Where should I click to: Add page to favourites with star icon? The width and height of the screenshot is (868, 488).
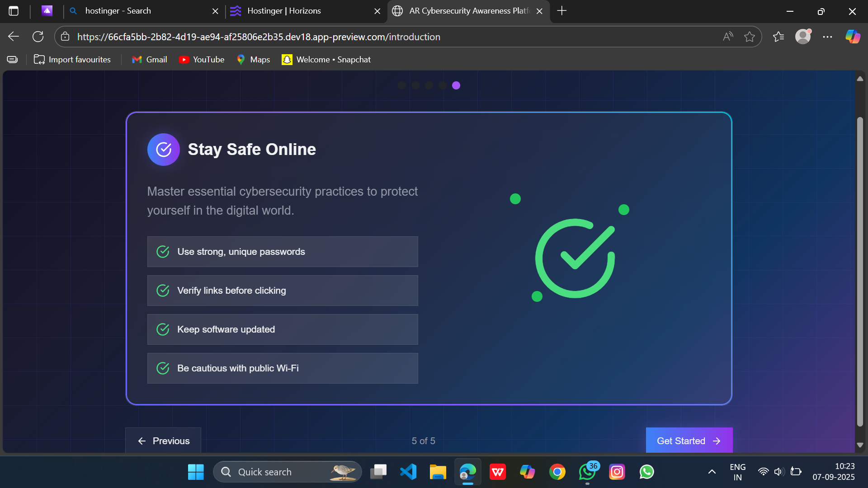tap(750, 37)
